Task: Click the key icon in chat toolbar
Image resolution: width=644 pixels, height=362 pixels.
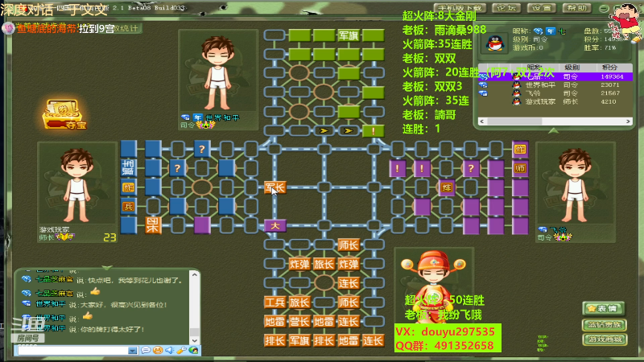Action: point(181,350)
